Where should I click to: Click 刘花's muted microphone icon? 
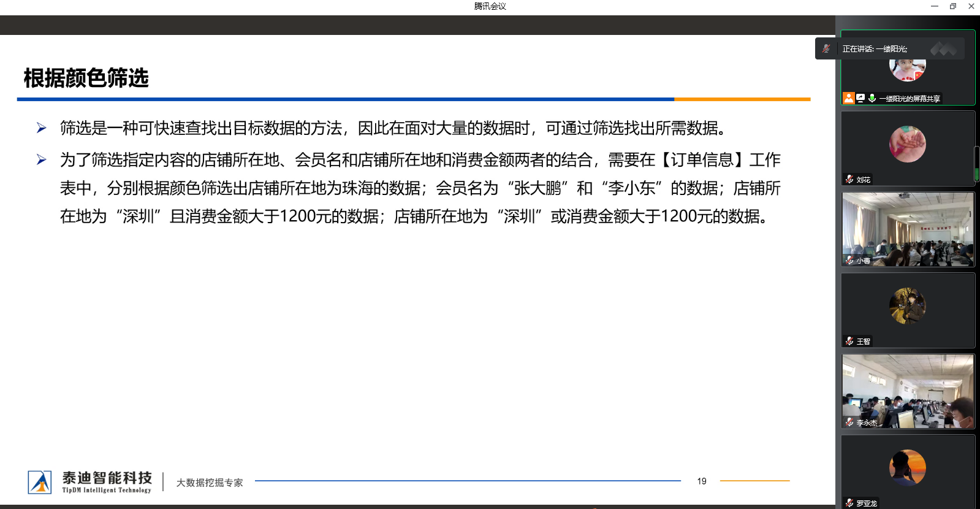point(849,180)
